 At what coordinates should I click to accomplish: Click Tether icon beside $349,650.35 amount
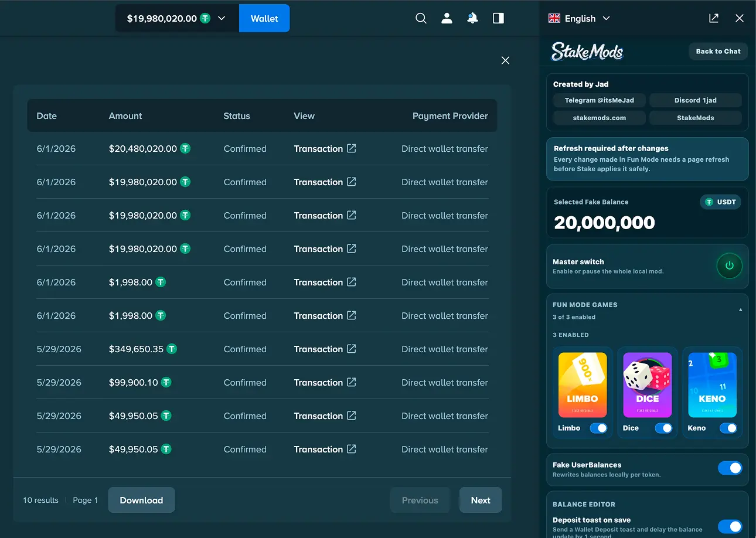[172, 349]
